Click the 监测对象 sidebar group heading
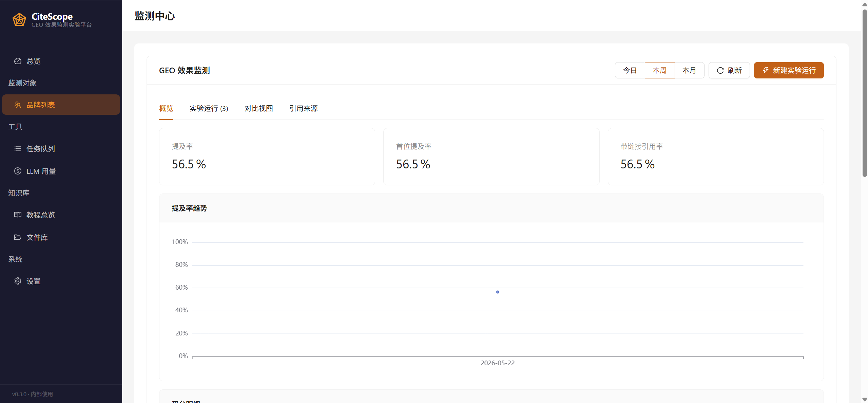The height and width of the screenshot is (403, 868). click(22, 83)
